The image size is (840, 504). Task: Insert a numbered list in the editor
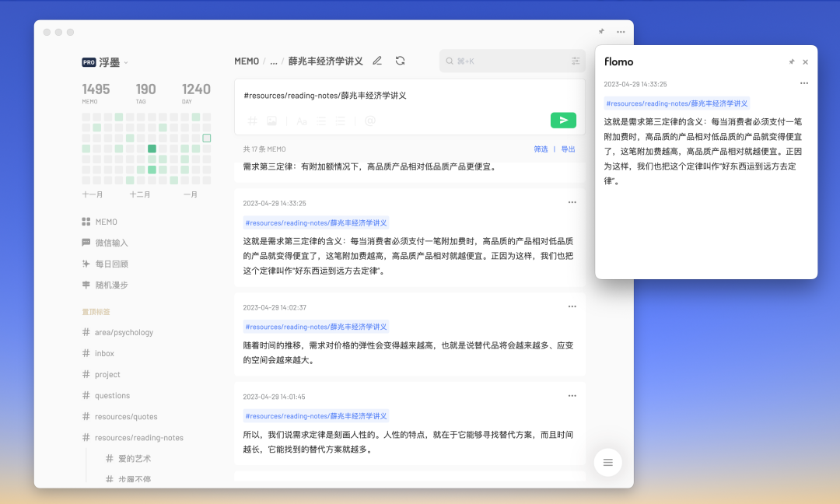[x=340, y=121]
